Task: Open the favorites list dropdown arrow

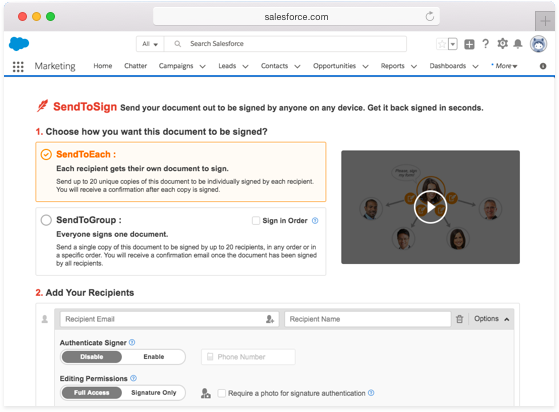Action: (453, 44)
